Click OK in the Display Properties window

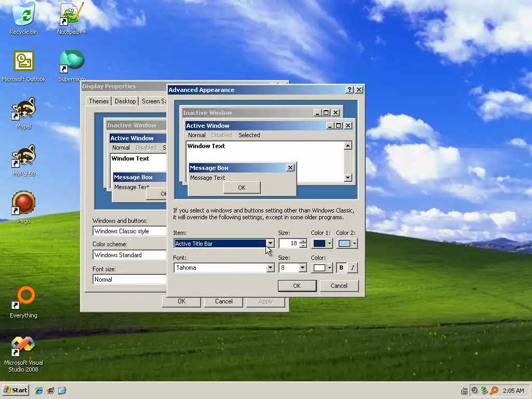181,301
